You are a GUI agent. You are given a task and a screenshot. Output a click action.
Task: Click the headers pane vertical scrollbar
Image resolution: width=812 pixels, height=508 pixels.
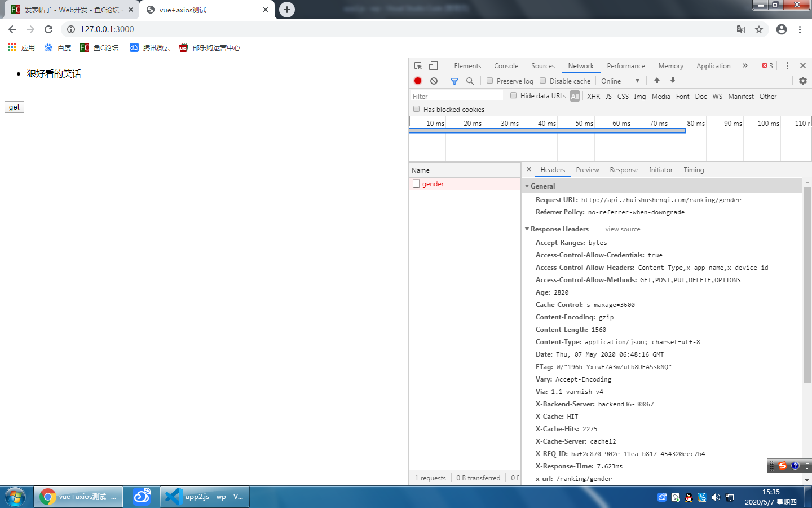(x=807, y=285)
